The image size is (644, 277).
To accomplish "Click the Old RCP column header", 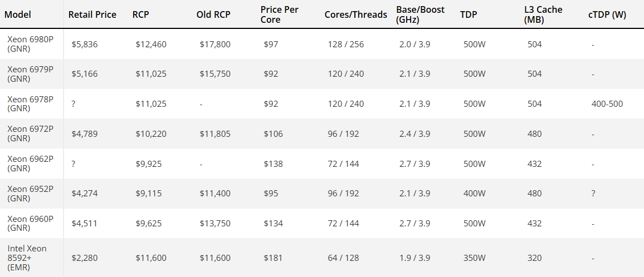I will click(x=213, y=14).
